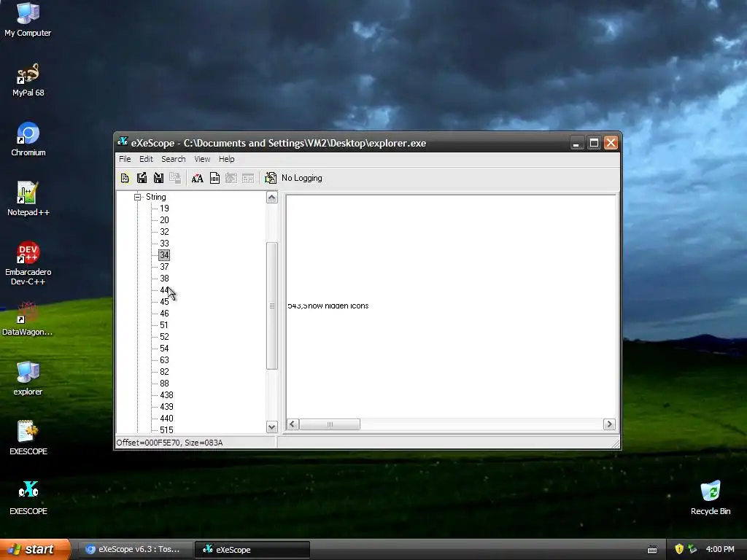Image resolution: width=747 pixels, height=560 pixels.
Task: Click the eXeScope window title bar icon
Action: click(x=123, y=142)
